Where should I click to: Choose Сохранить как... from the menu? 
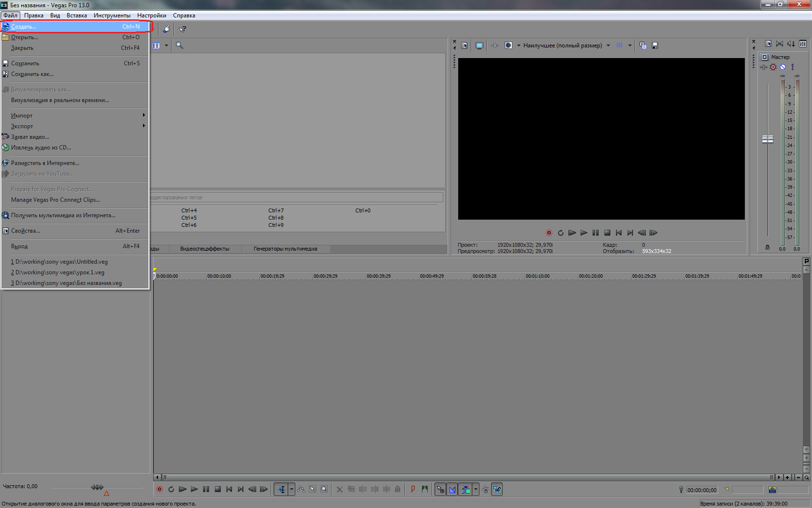pyautogui.click(x=75, y=74)
